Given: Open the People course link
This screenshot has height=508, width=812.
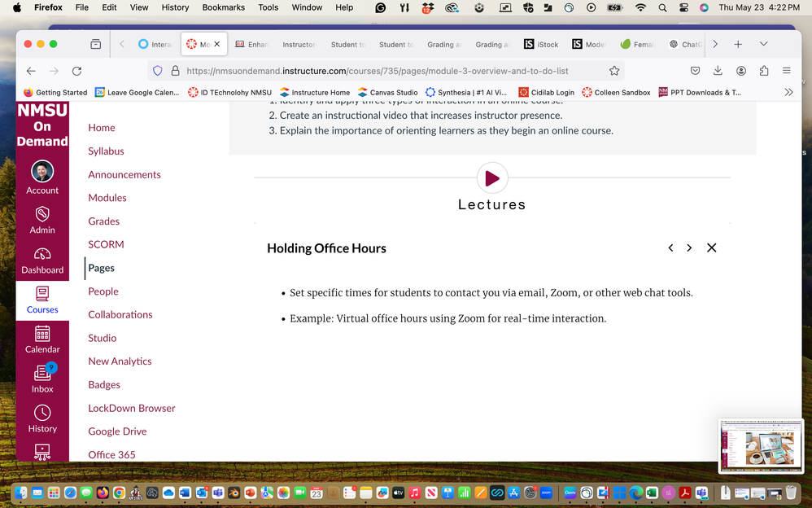Looking at the screenshot, I should (x=103, y=291).
